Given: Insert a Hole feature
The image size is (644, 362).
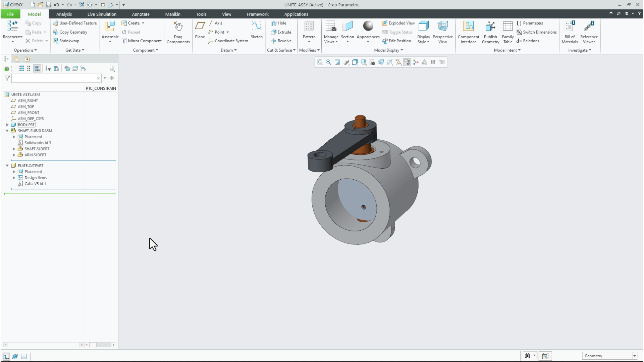Looking at the screenshot, I should 279,23.
